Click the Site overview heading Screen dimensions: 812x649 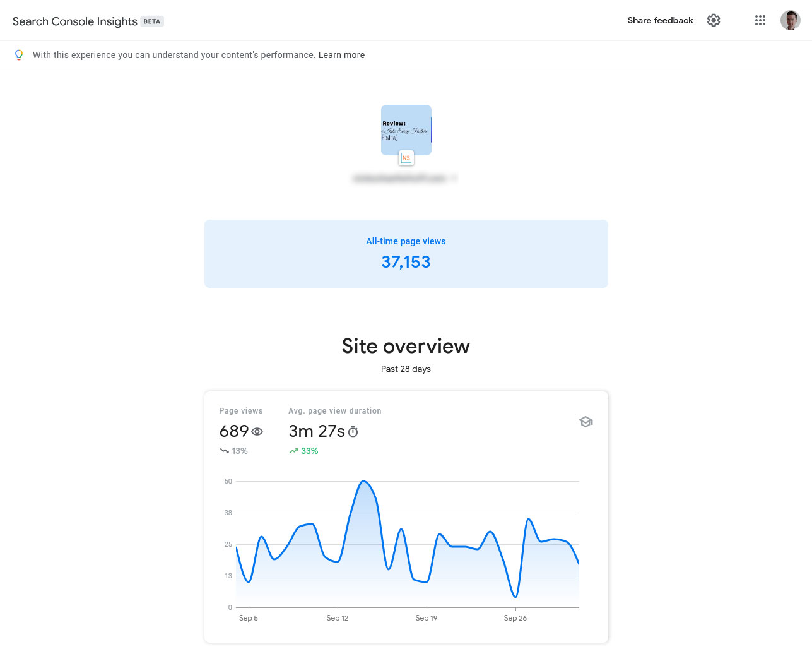(406, 346)
